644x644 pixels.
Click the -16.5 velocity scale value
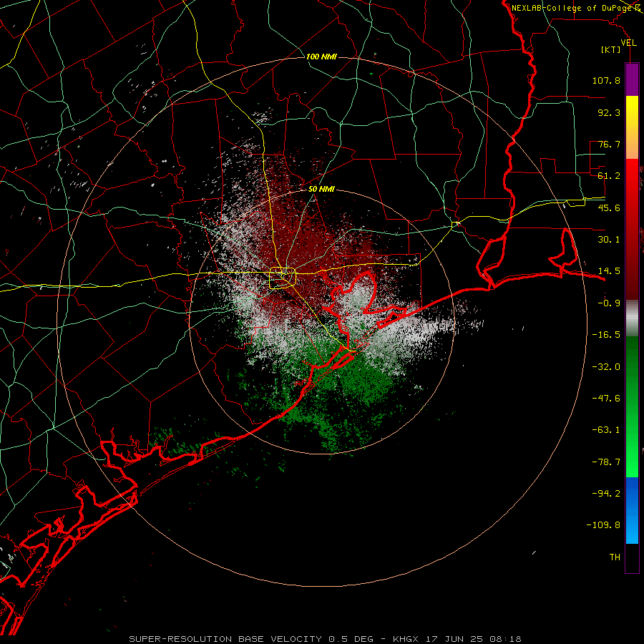tap(606, 335)
